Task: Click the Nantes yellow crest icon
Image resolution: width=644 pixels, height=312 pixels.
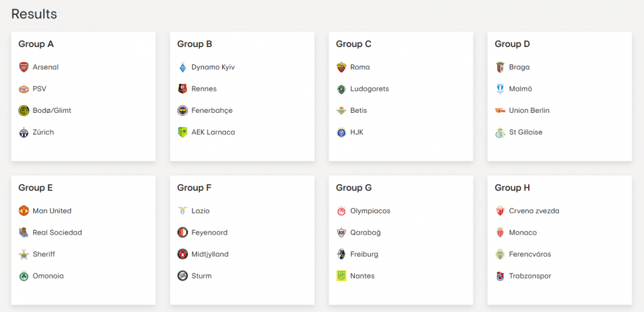Action: [341, 276]
